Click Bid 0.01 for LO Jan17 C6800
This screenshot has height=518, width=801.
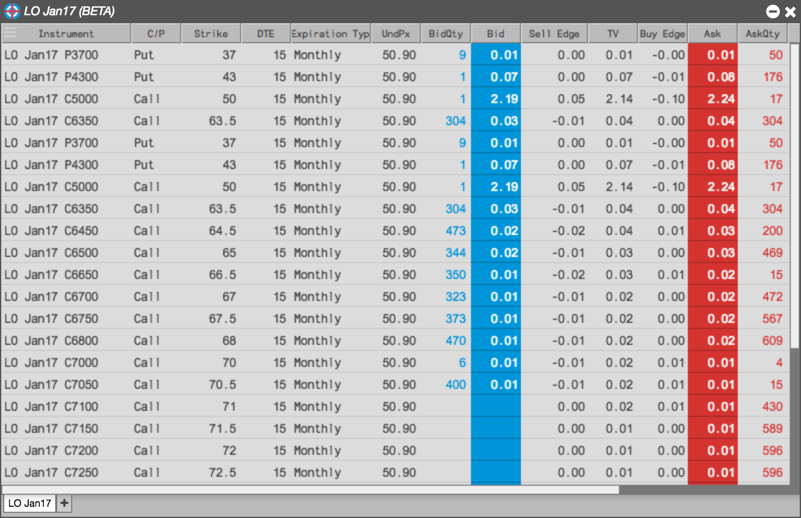pos(496,341)
